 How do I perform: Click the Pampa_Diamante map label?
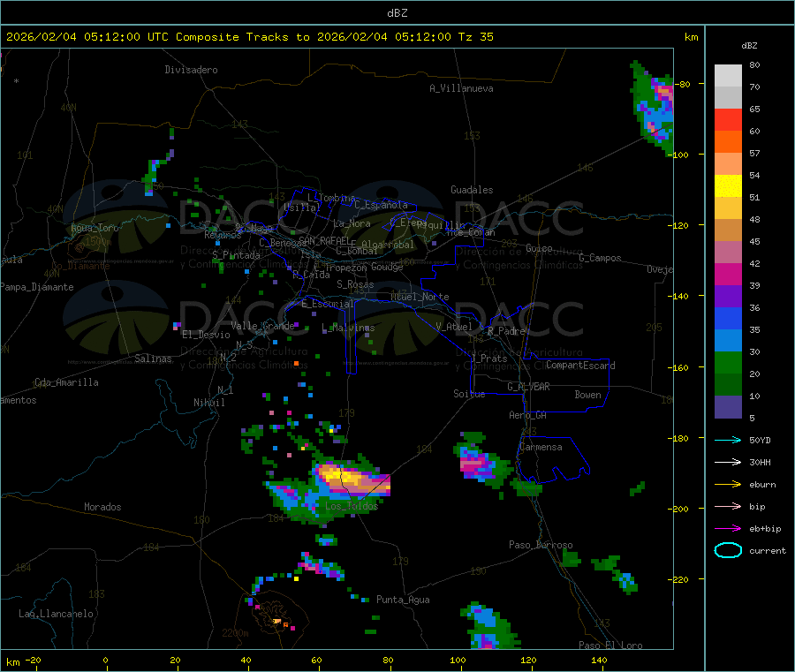point(37,287)
